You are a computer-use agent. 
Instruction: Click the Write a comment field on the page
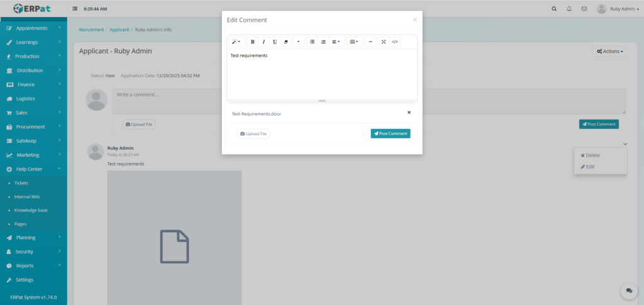[x=369, y=101]
